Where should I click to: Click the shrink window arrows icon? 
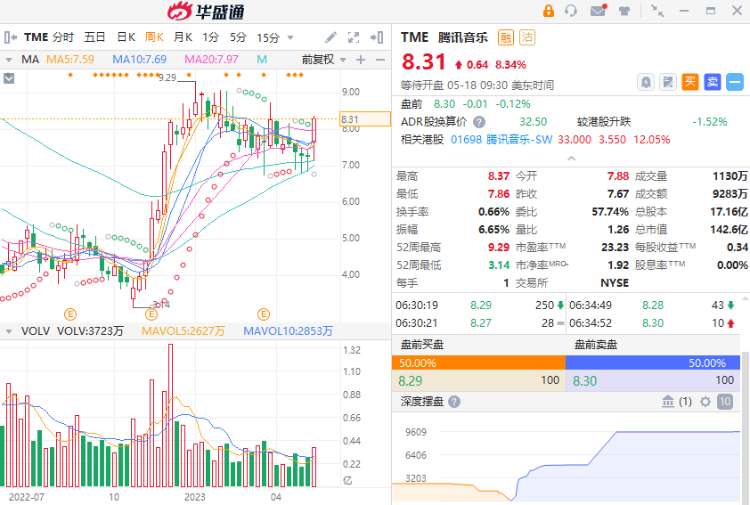657,11
